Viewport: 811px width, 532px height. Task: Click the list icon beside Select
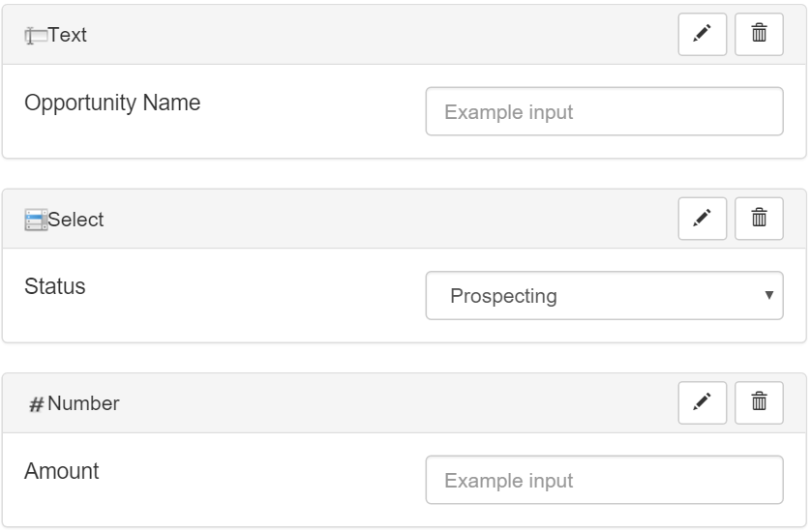pos(36,220)
